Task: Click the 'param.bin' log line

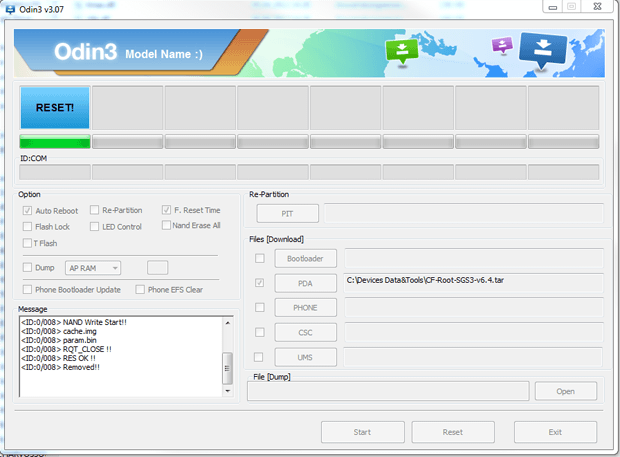Action: coord(59,340)
